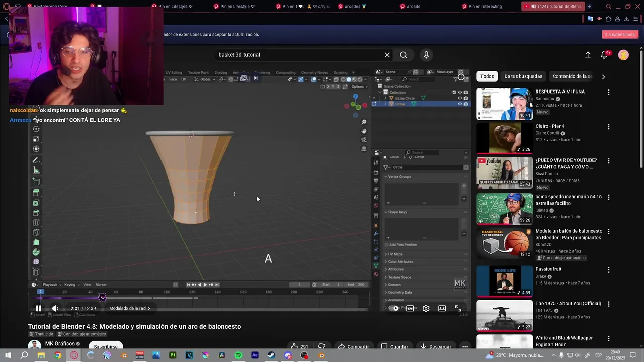This screenshot has width=644, height=362.
Task: Open a new browser tab with the plus icon
Action: pos(589,6)
